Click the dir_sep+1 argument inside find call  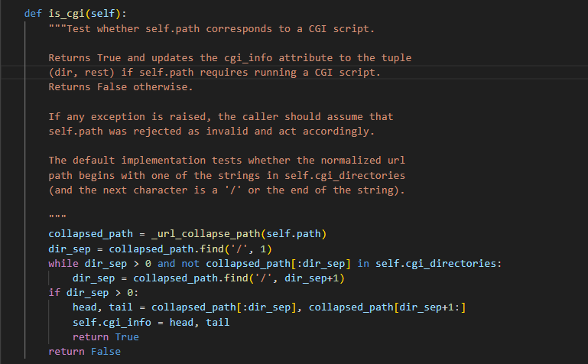click(x=312, y=278)
